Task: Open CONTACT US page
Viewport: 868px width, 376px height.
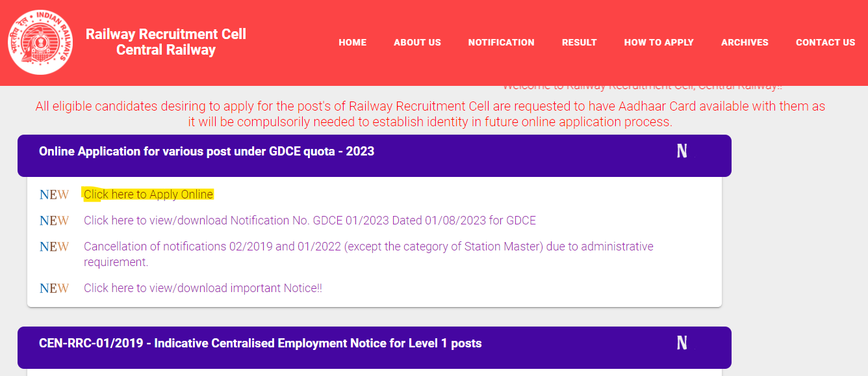Action: click(x=825, y=42)
